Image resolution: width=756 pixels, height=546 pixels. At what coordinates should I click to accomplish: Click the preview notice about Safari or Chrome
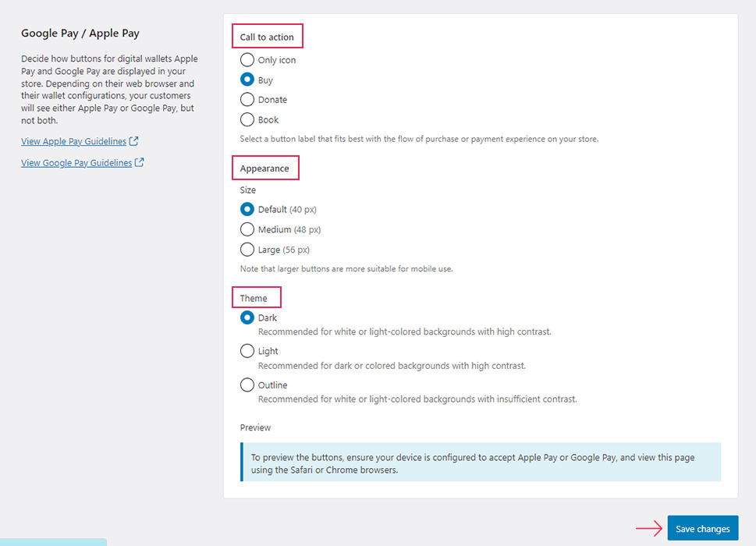tap(481, 462)
